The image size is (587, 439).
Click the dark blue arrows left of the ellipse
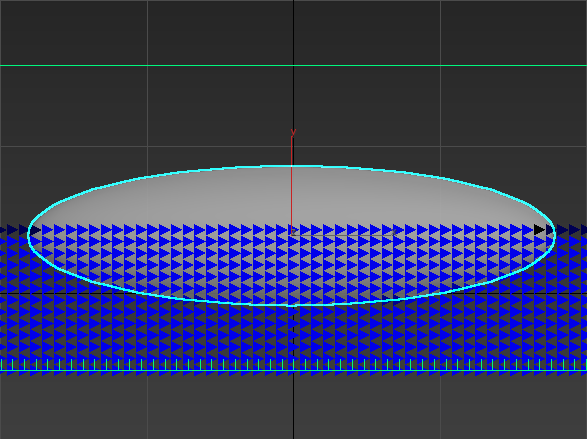pos(14,229)
